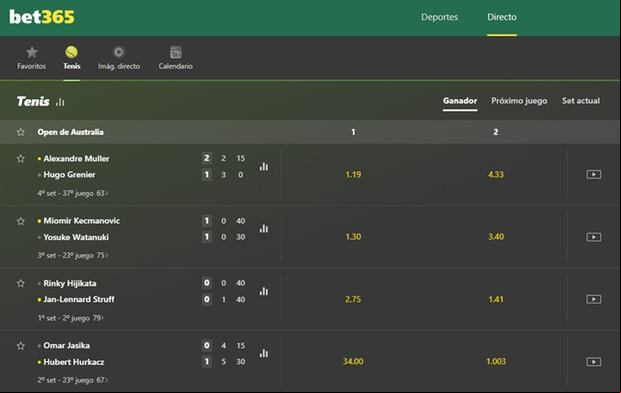Expand markets via 63 chevron under Muller match
This screenshot has width=621, height=393.
pyautogui.click(x=102, y=193)
